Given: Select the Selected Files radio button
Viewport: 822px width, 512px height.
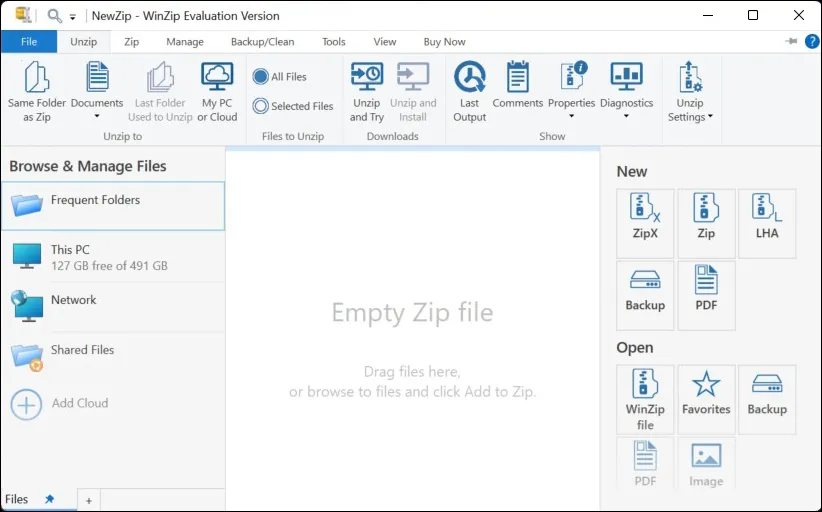Looking at the screenshot, I should pyautogui.click(x=261, y=106).
